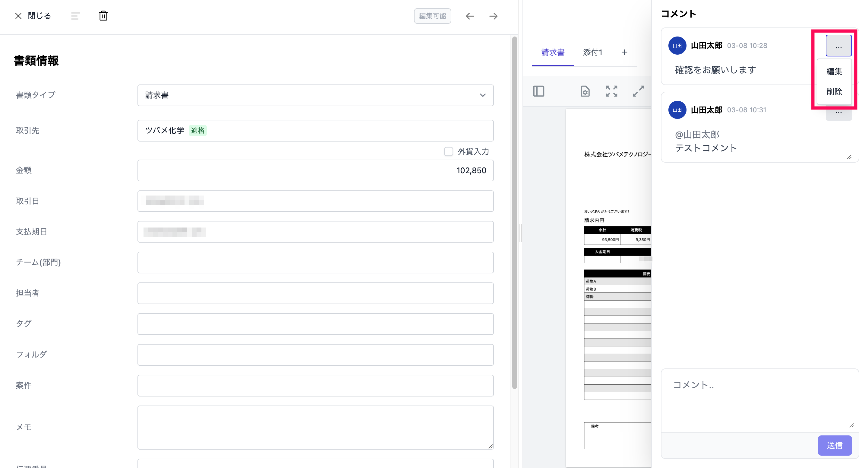Open the 書類タイプ dropdown

coord(315,95)
